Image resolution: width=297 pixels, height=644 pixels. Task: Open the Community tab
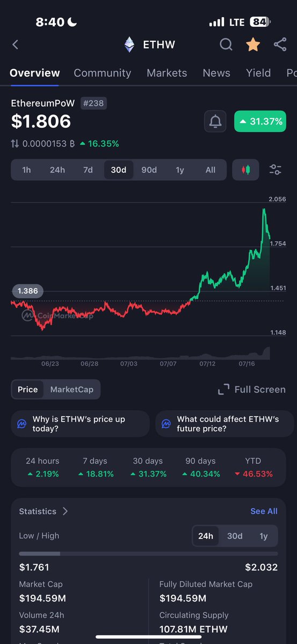pyautogui.click(x=103, y=73)
